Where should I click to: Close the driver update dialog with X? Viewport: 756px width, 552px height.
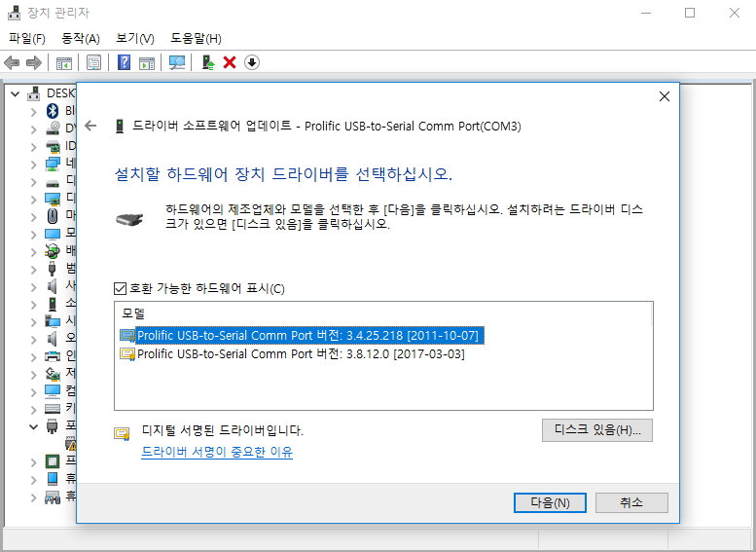665,96
